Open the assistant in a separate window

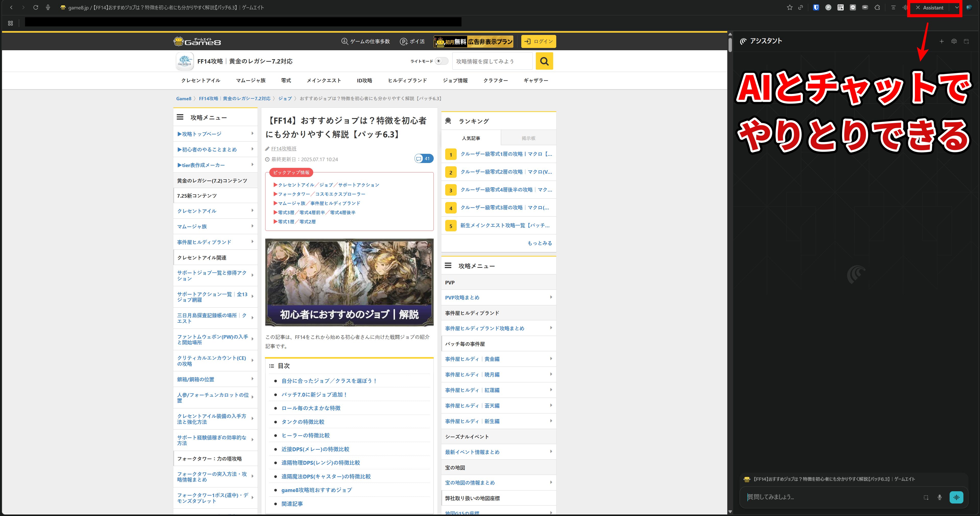966,41
